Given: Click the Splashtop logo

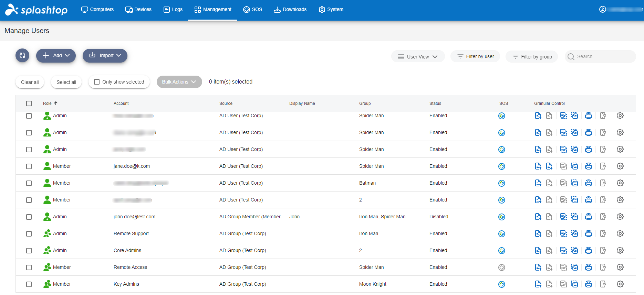Looking at the screenshot, I should (x=37, y=10).
